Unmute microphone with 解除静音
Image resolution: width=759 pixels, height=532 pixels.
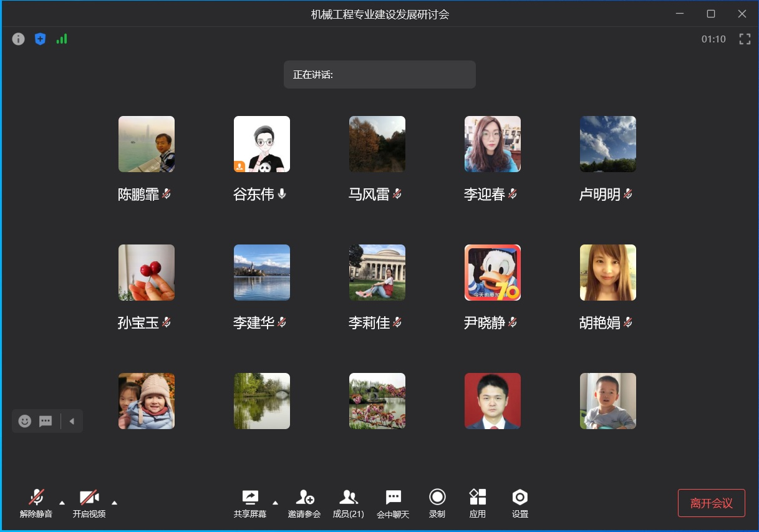[36, 503]
